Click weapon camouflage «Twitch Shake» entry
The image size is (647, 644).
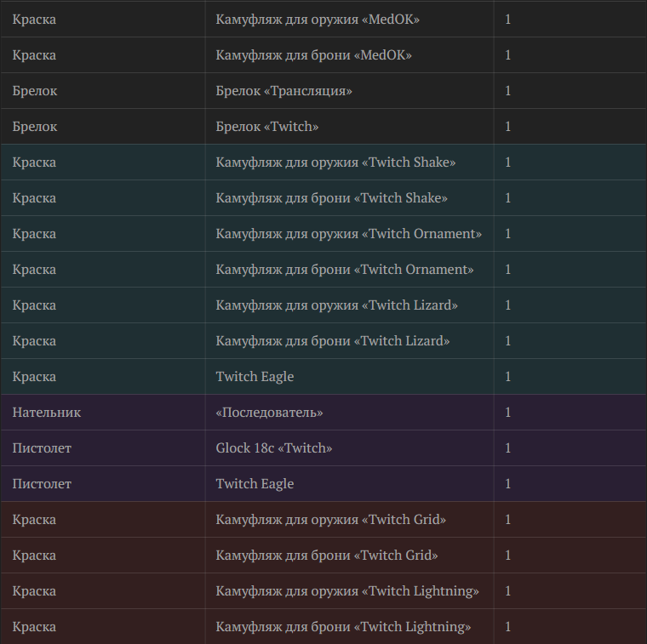(335, 162)
